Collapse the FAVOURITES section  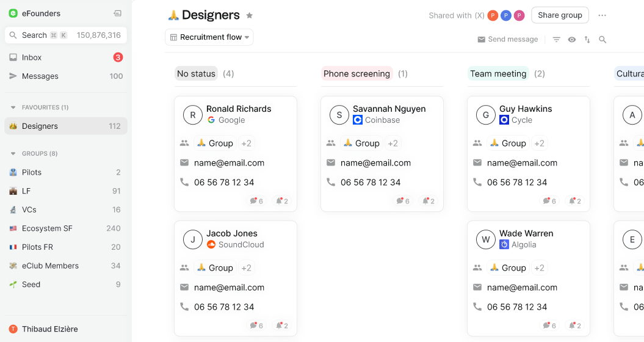click(x=13, y=107)
